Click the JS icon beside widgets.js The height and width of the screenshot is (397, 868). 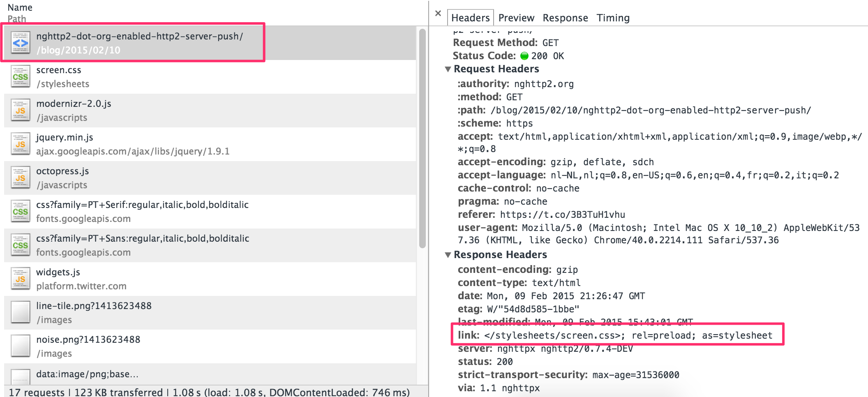click(x=21, y=279)
